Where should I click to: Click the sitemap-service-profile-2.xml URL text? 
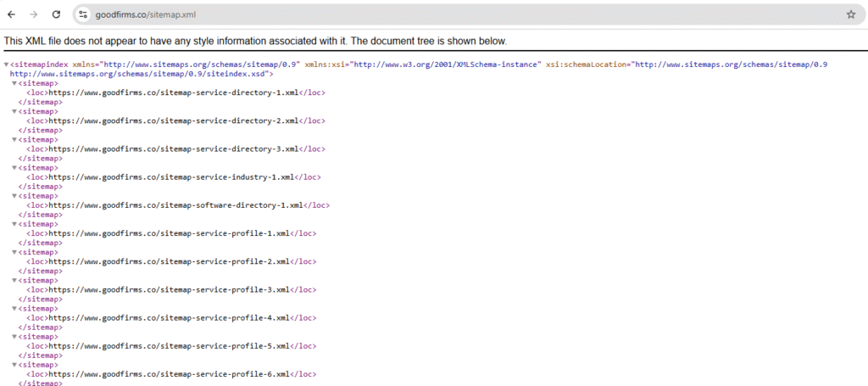(170, 261)
